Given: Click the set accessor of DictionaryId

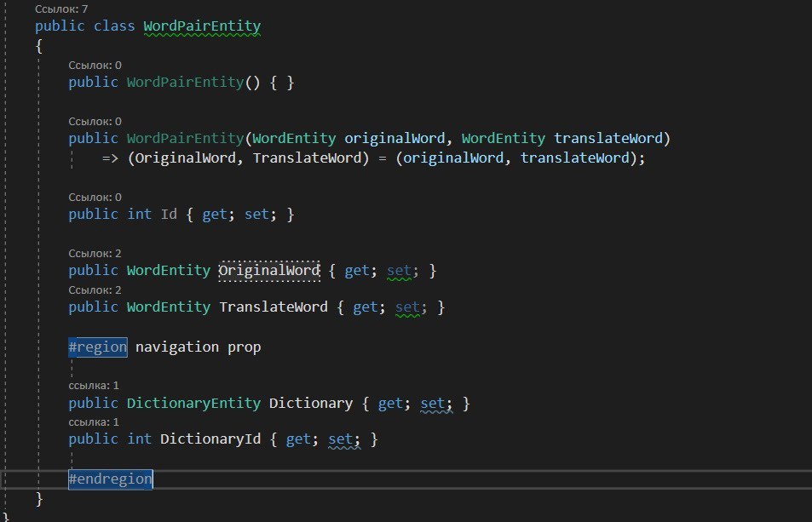Looking at the screenshot, I should pos(341,439).
